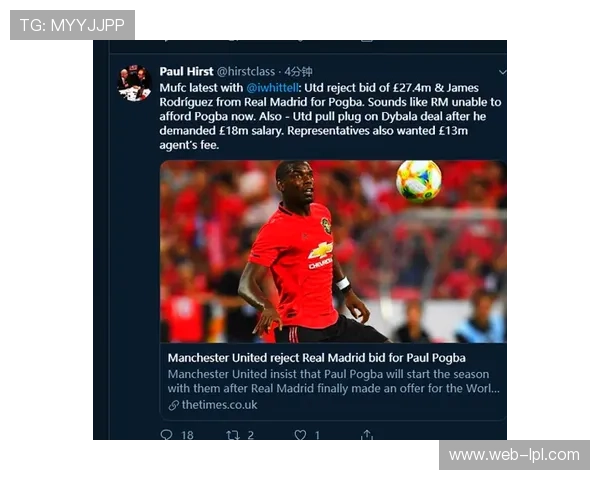The image size is (600, 480).
Task: Open the @iwhittell mention link
Action: 272,88
